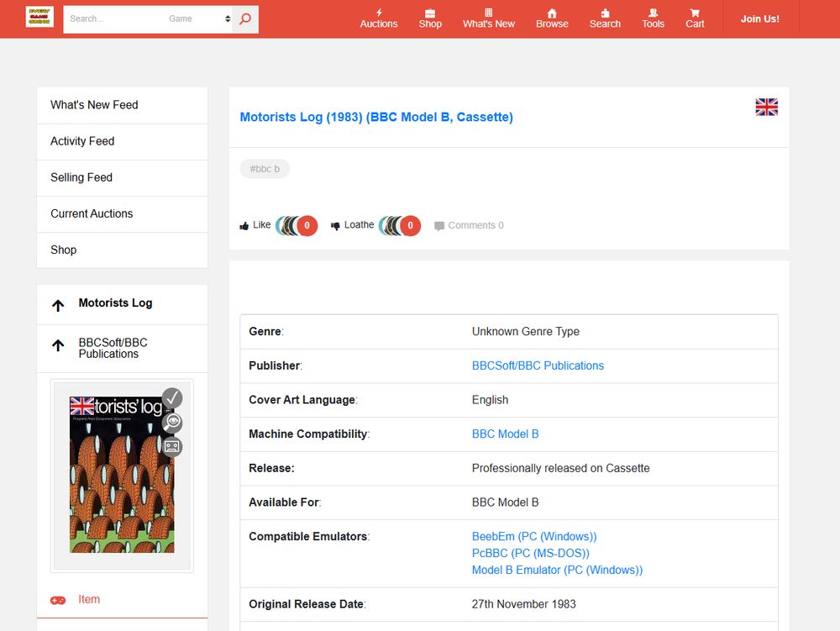Screen dimensions: 840x631
Task: Open Model B Emulator (PC (Windows)) link
Action: coord(557,571)
